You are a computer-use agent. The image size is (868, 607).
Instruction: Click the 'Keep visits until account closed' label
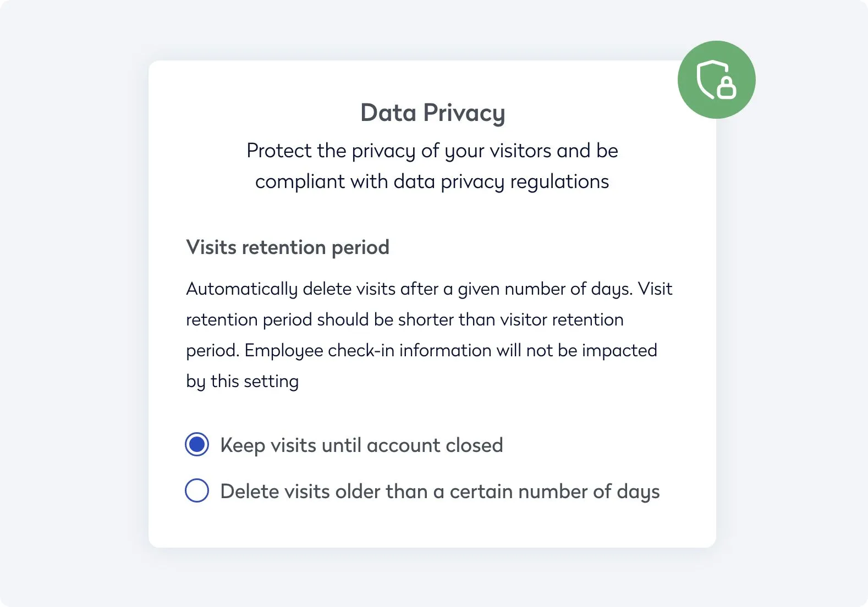[x=361, y=445]
